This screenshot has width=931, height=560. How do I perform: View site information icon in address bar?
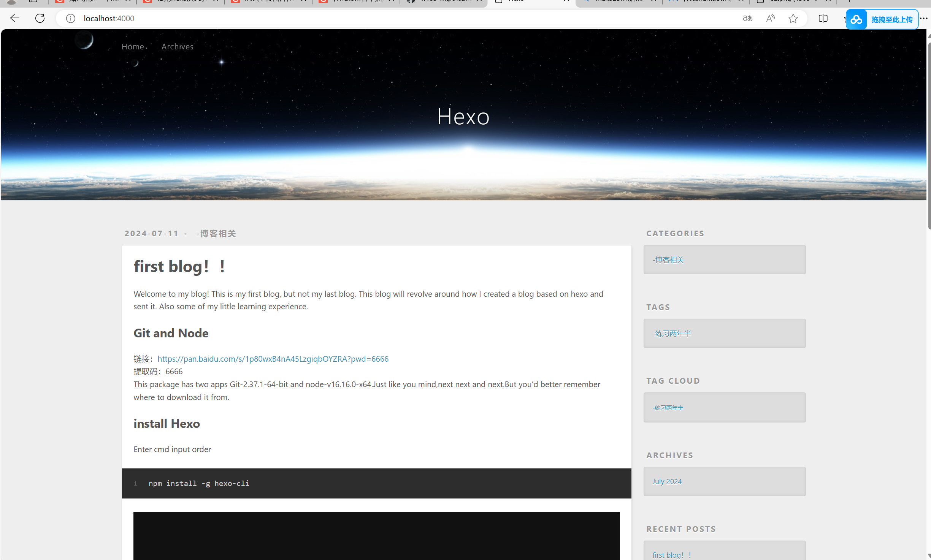click(x=71, y=18)
